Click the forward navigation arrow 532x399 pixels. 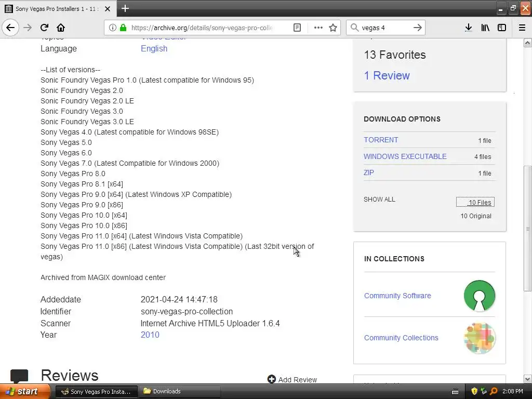pos(28,28)
